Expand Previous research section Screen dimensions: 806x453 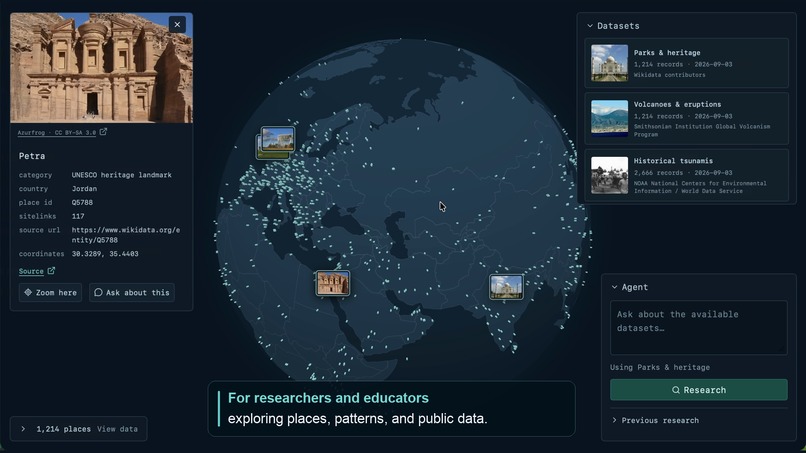pos(655,420)
